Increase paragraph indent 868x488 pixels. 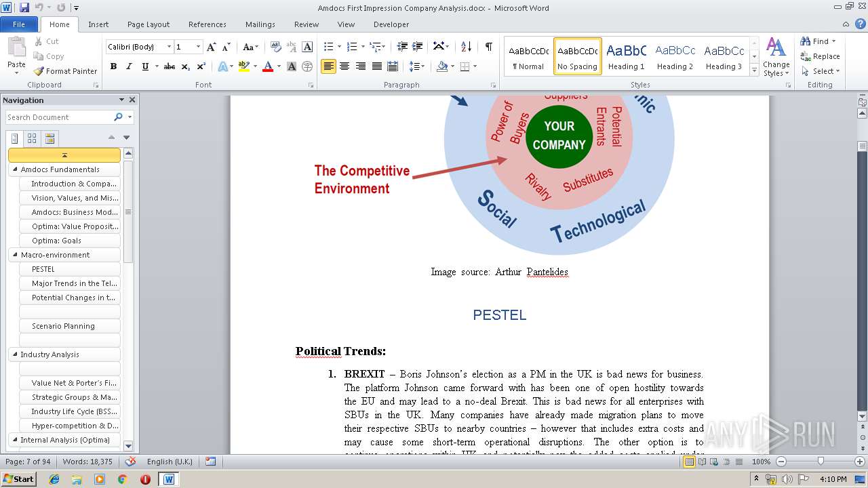coord(418,47)
